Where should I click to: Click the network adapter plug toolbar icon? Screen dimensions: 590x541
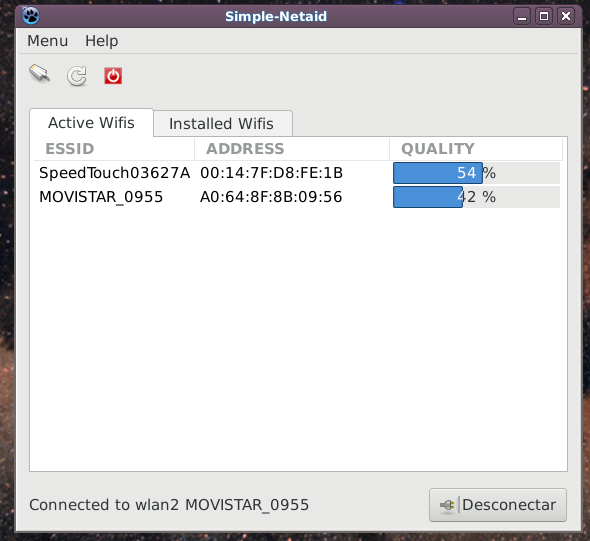click(x=40, y=73)
